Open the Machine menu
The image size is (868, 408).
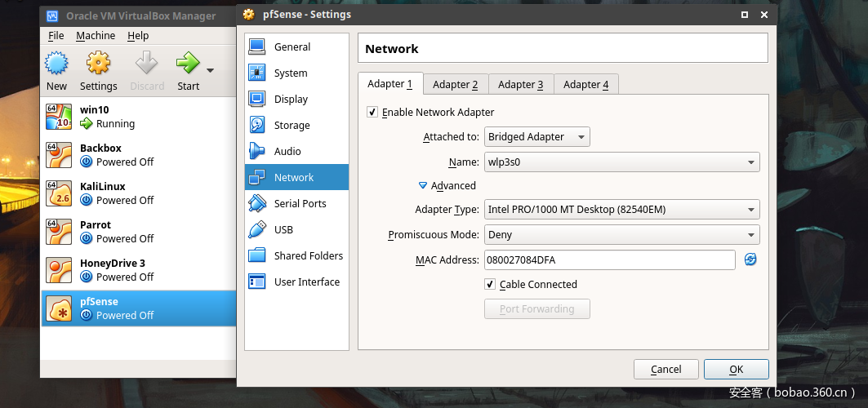[x=96, y=36]
